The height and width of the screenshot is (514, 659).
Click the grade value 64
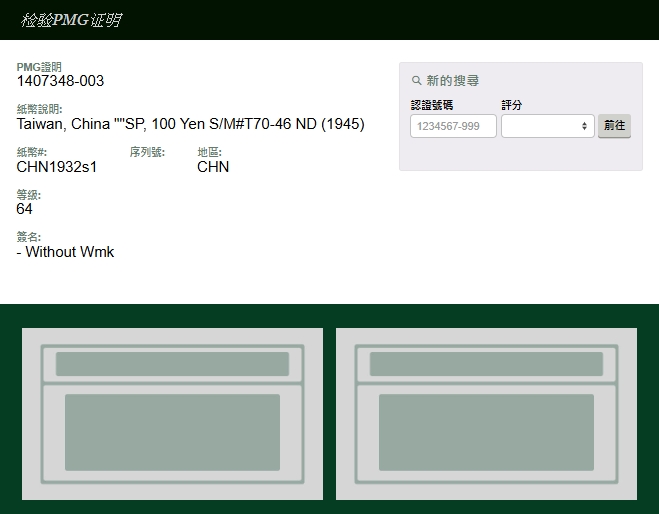click(24, 209)
